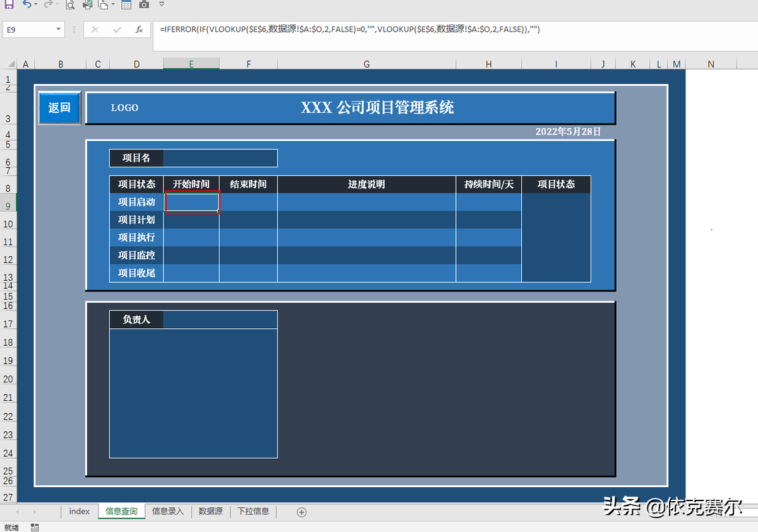Switch to the 数据源 sheet tab
The width and height of the screenshot is (758, 532).
210,511
